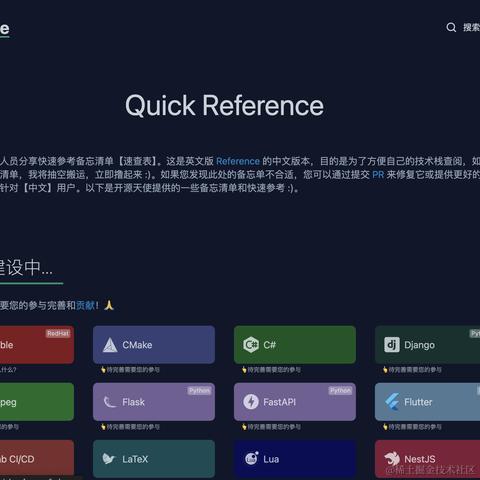Click the note under the C# card
The width and height of the screenshot is (480, 480).
[x=271, y=370]
